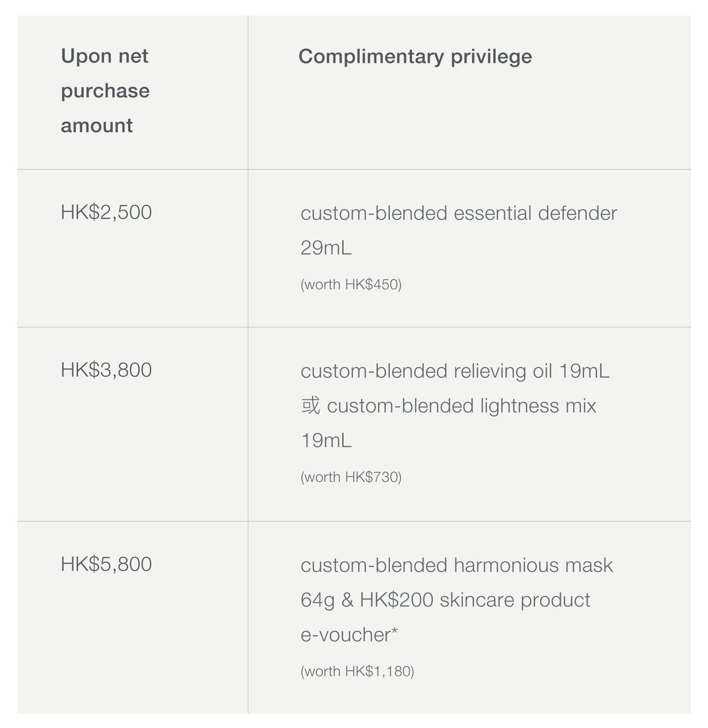708x728 pixels.
Task: Click 'custom-blended relieving oil 19mL' text
Action: coord(455,371)
